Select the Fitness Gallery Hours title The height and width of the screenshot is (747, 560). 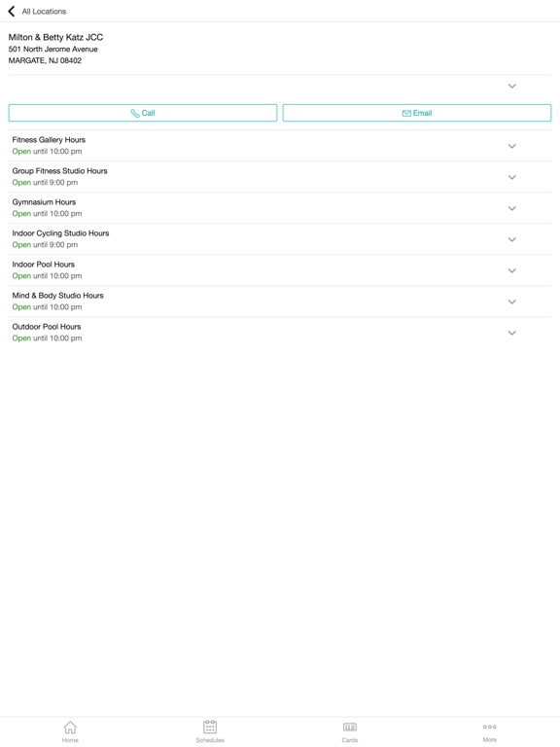point(49,140)
